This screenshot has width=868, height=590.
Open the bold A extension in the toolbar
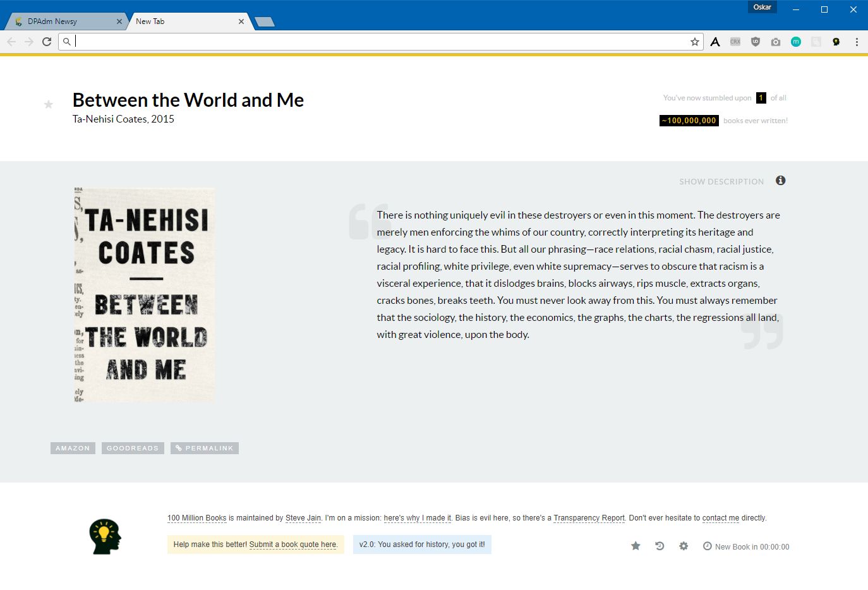click(715, 42)
